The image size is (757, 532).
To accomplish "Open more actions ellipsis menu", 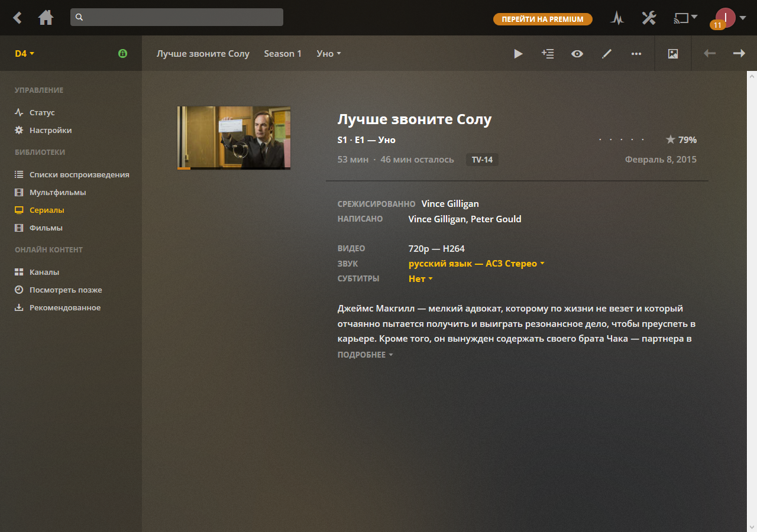I will pyautogui.click(x=636, y=54).
